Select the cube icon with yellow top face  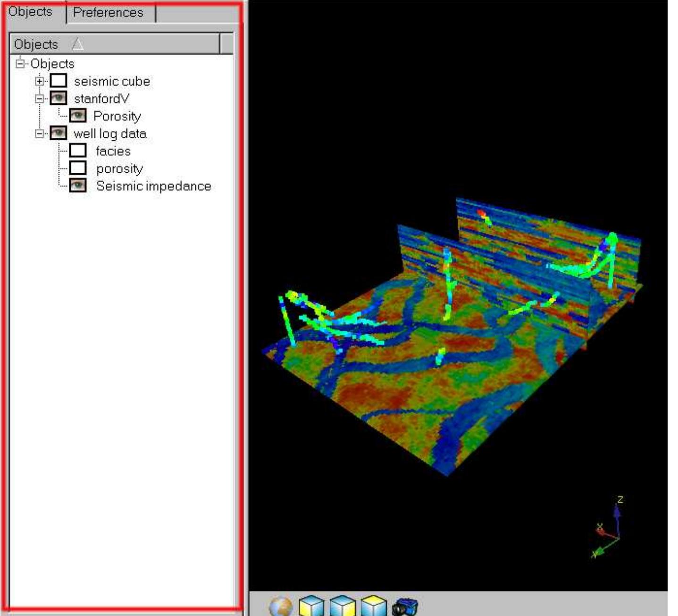[374, 606]
